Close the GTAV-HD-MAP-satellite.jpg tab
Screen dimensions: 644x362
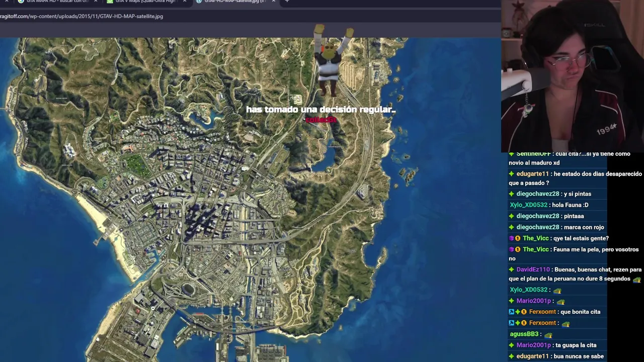point(273,2)
